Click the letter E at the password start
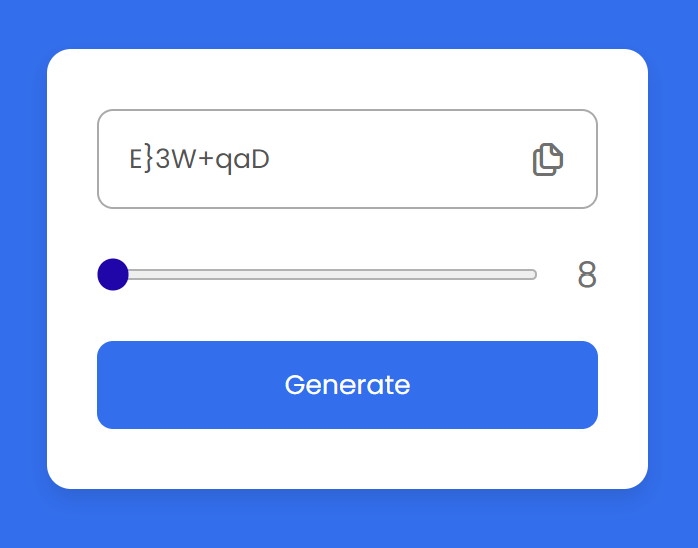Screen dimensions: 698x548 (x=135, y=159)
